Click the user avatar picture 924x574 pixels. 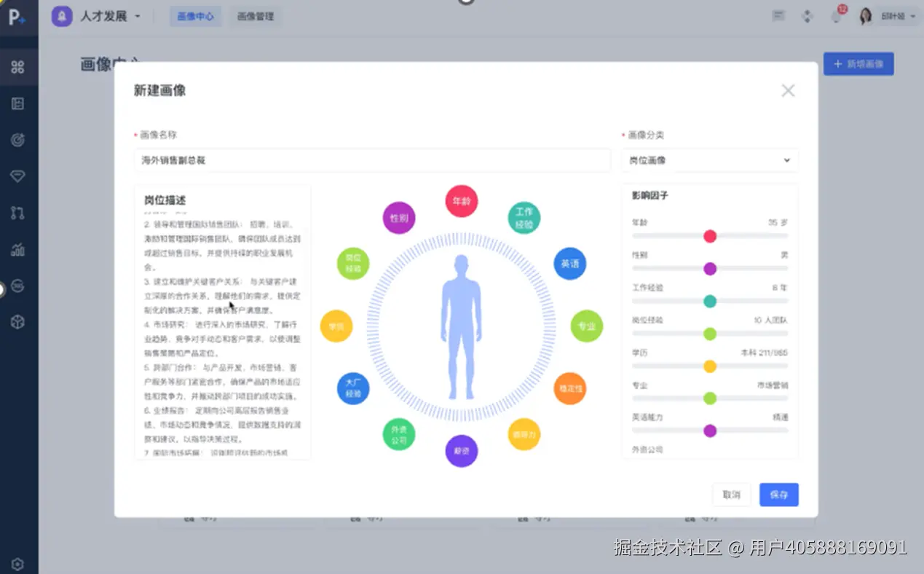866,16
